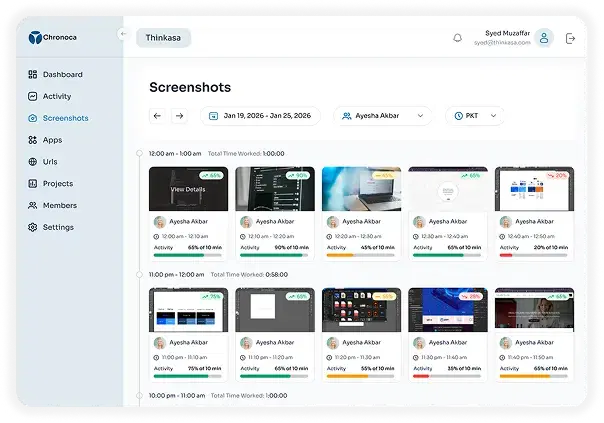Screen dimensions: 604x423
Task: Click the Screenshots camera icon
Action: (x=33, y=118)
